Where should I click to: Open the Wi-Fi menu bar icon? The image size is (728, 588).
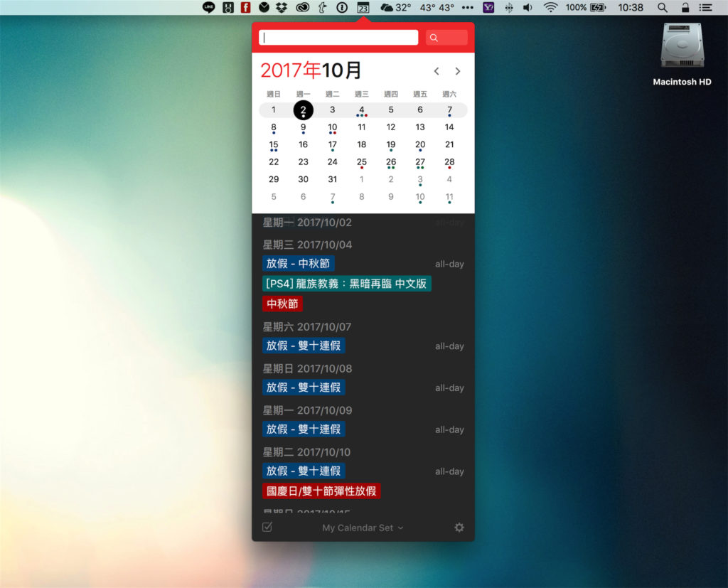point(551,7)
